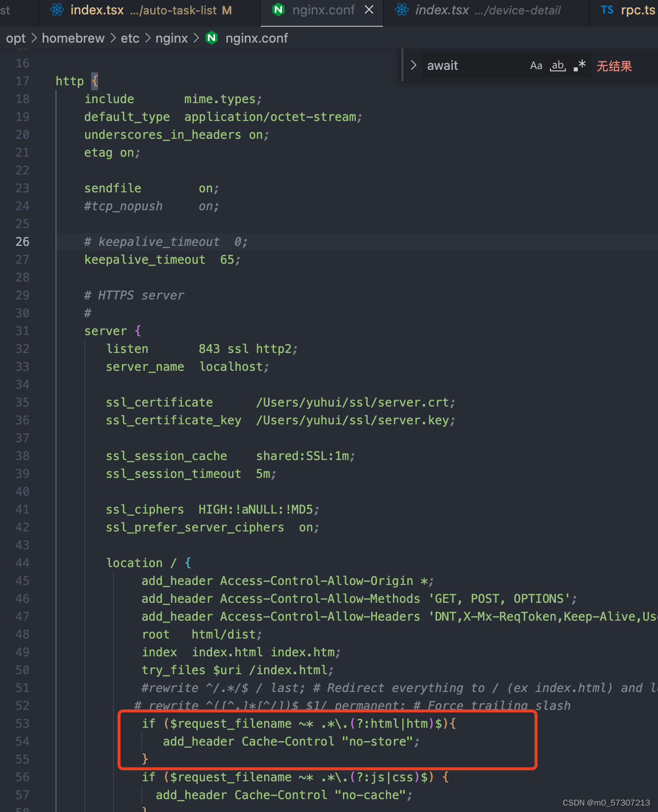Click 'Cache-Control "no-store"' line
The width and height of the screenshot is (658, 812).
pyautogui.click(x=291, y=742)
